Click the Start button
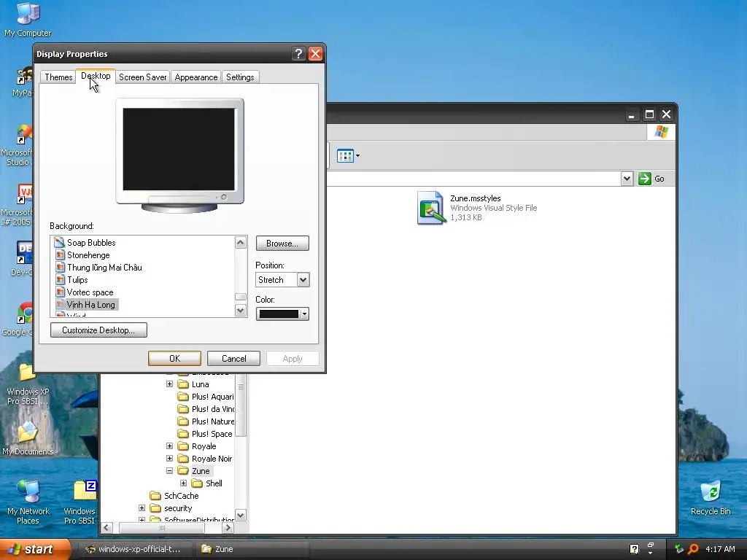 click(x=35, y=549)
